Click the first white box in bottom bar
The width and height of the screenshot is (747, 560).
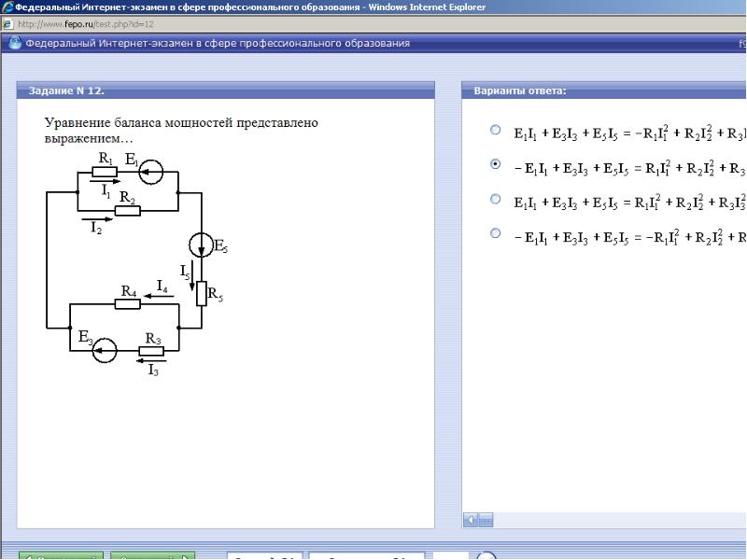coord(265,556)
